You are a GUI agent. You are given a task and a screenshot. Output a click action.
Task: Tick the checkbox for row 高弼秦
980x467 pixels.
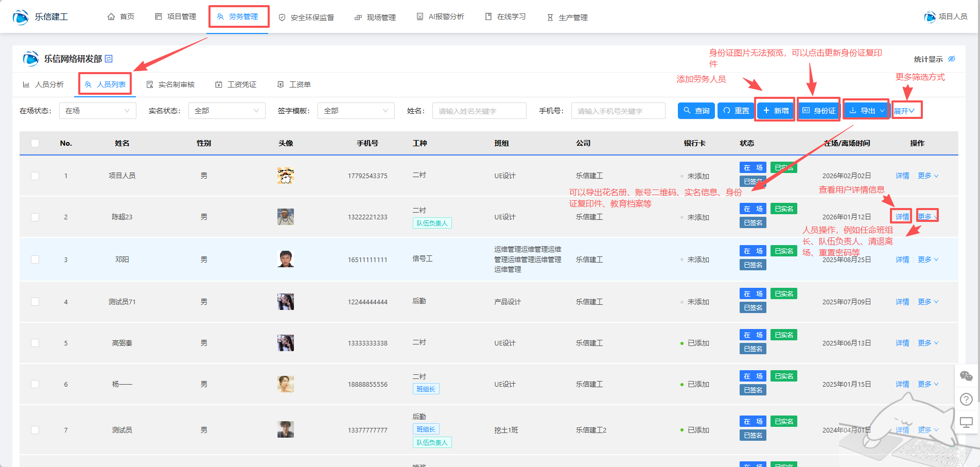[35, 343]
